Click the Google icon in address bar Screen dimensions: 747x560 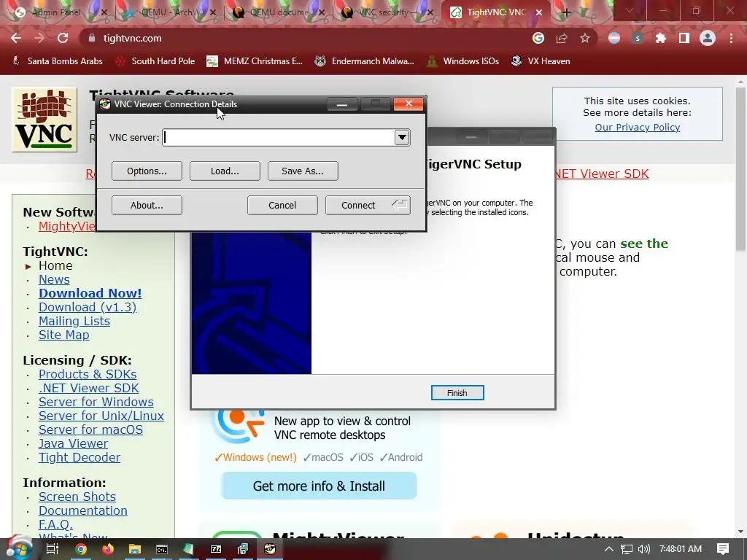point(538,38)
